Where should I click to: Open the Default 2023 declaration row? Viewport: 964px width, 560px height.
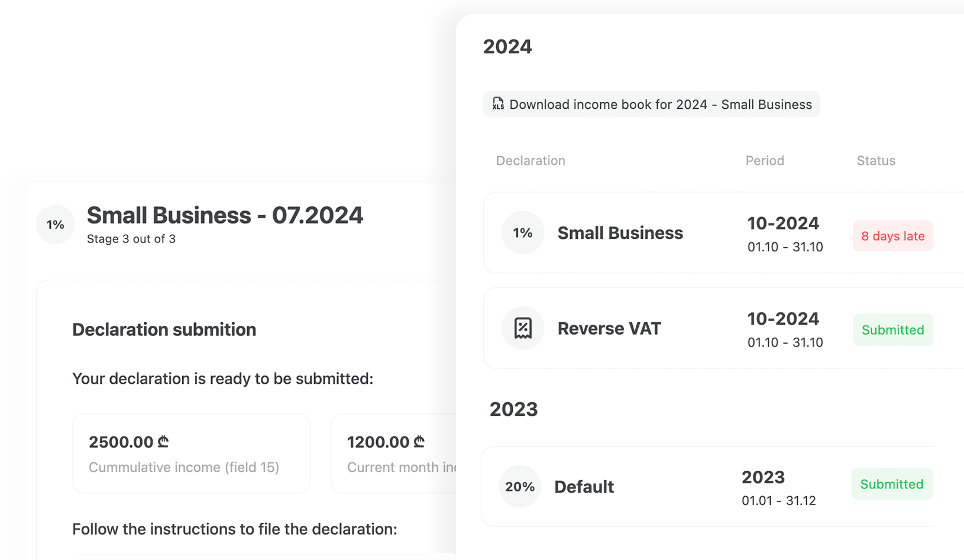point(584,487)
